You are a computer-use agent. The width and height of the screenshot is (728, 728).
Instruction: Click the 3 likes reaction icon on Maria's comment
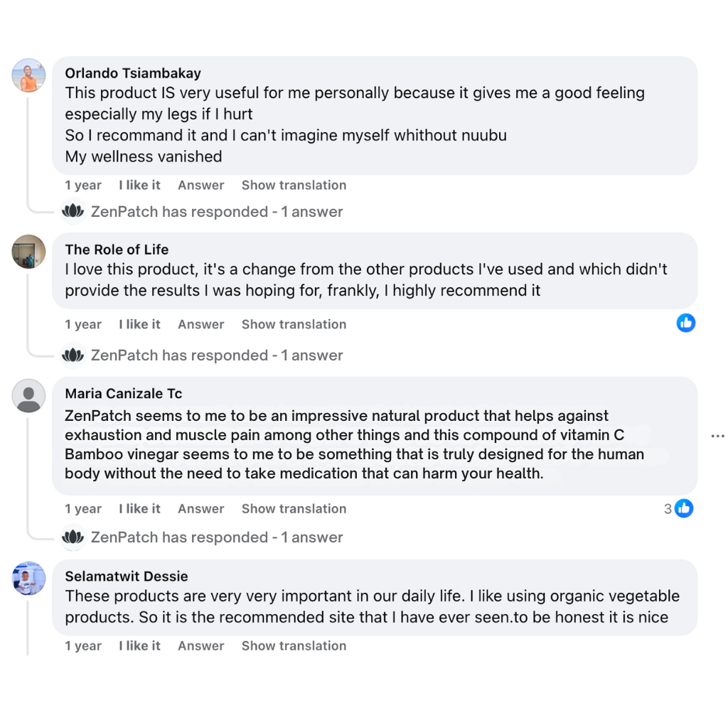[x=683, y=508]
